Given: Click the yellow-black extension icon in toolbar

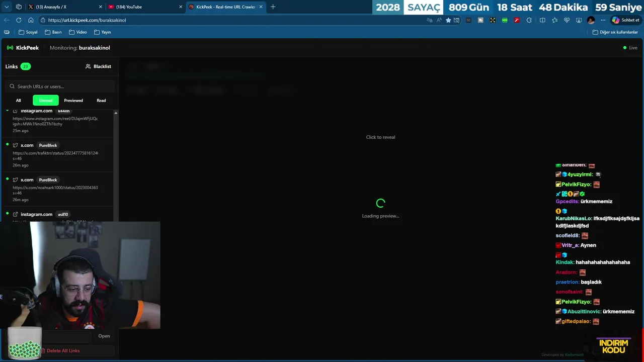Looking at the screenshot, I should [493, 20].
